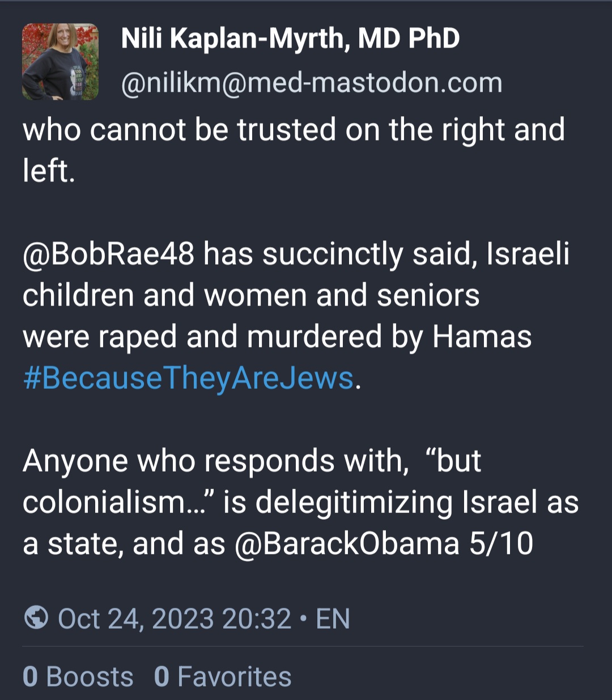The height and width of the screenshot is (700, 612).
Task: Click the line "children and women and seniors"
Action: pyautogui.click(x=251, y=295)
